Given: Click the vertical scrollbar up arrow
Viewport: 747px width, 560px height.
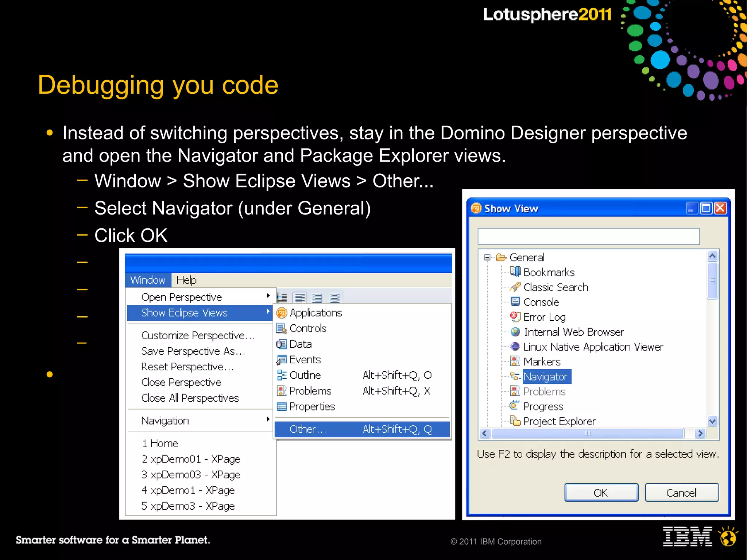Looking at the screenshot, I should point(712,256).
